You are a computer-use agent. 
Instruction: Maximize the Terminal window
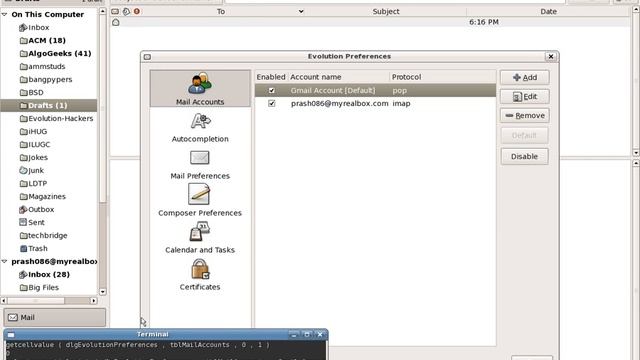(x=307, y=334)
